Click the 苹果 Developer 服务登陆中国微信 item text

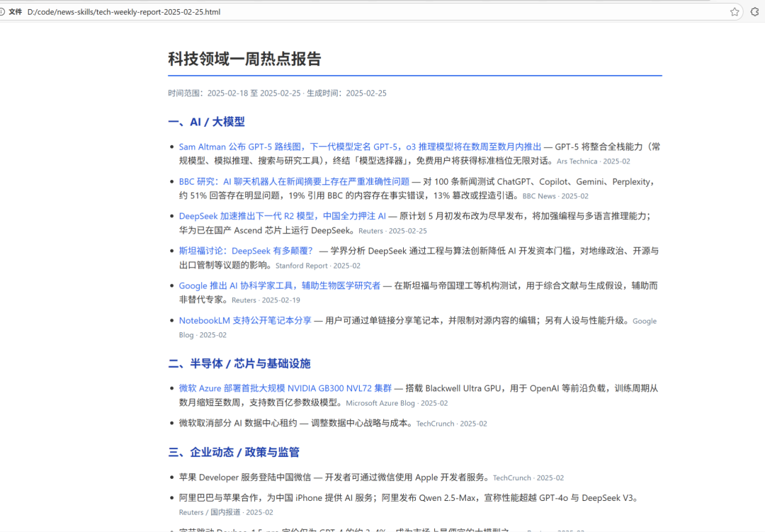(244, 477)
